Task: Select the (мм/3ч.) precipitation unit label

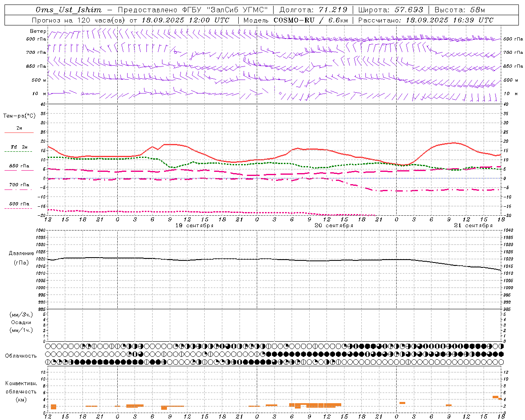Action: tap(21, 315)
